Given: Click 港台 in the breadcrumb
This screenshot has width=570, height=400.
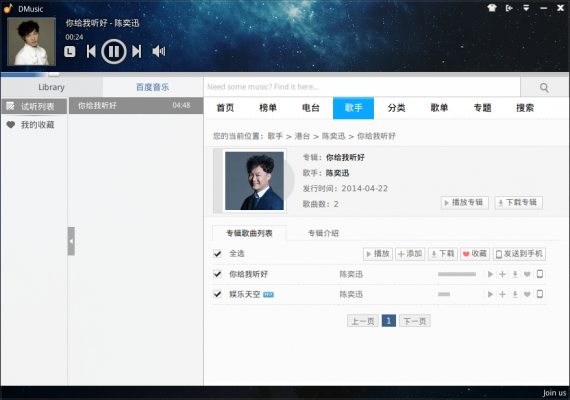Looking at the screenshot, I should [302, 136].
